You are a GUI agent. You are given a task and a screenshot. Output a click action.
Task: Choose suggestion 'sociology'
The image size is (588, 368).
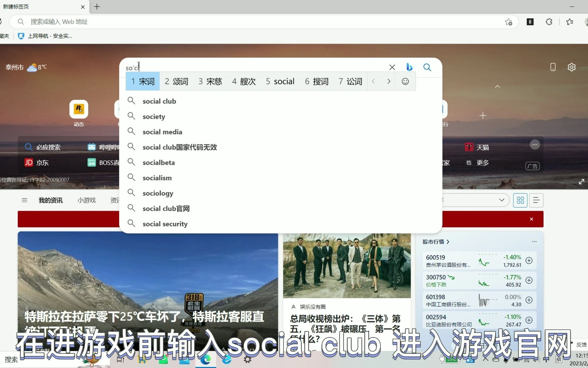click(281, 193)
